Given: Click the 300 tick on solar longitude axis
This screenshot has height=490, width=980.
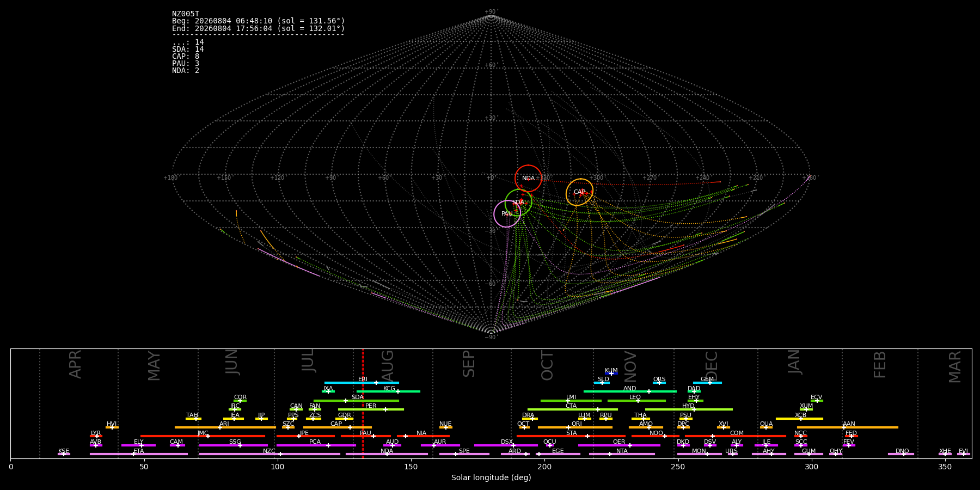Looking at the screenshot, I should (x=812, y=467).
